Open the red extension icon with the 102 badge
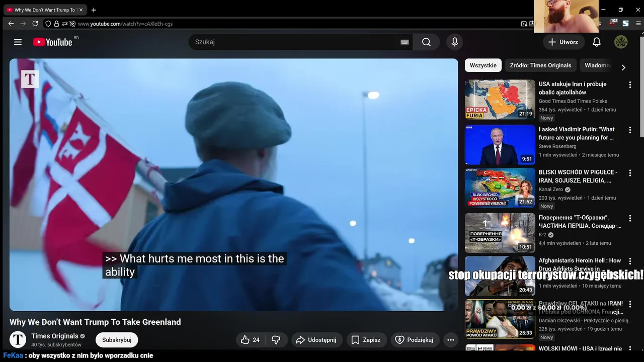Screen dimensions: 644x362 click(613, 23)
